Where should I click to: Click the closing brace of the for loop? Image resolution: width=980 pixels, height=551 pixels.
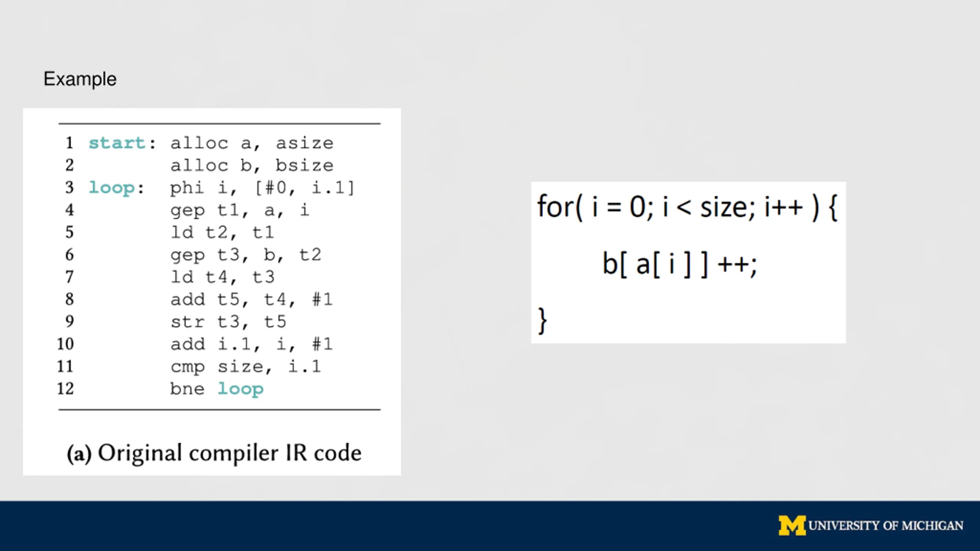542,321
